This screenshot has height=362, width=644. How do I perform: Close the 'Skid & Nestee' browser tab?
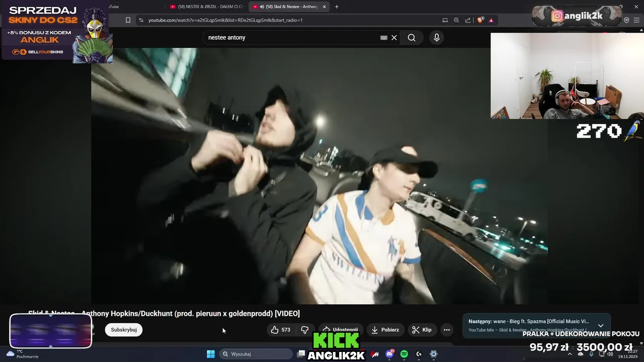pyautogui.click(x=324, y=7)
